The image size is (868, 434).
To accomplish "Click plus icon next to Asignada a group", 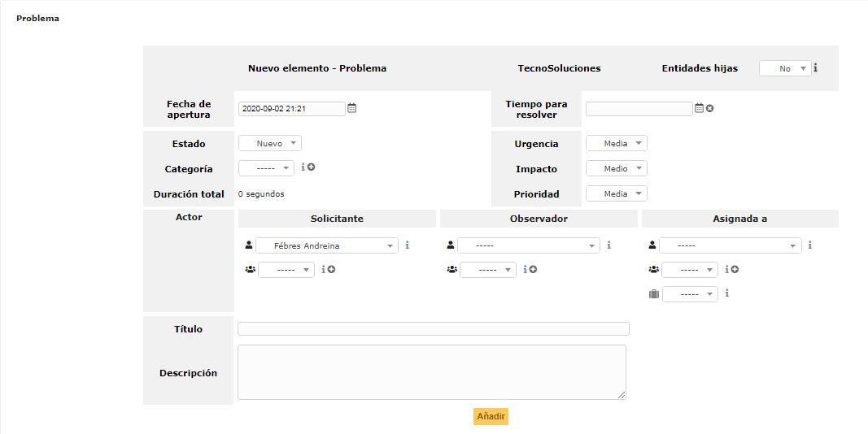I will tap(735, 270).
